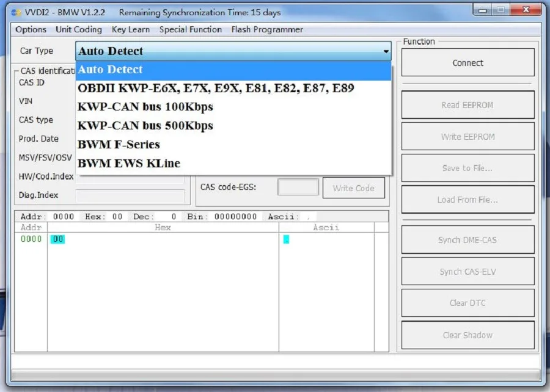Click the Connect button

click(x=468, y=63)
